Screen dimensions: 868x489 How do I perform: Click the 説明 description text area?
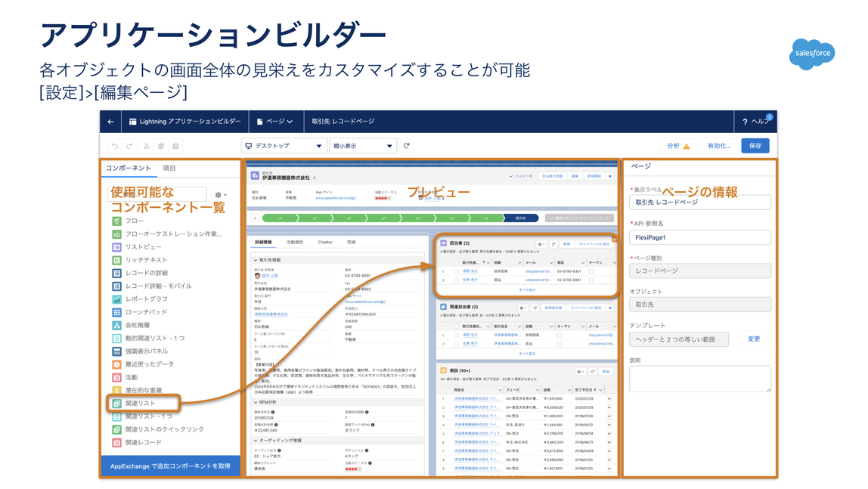tap(699, 379)
